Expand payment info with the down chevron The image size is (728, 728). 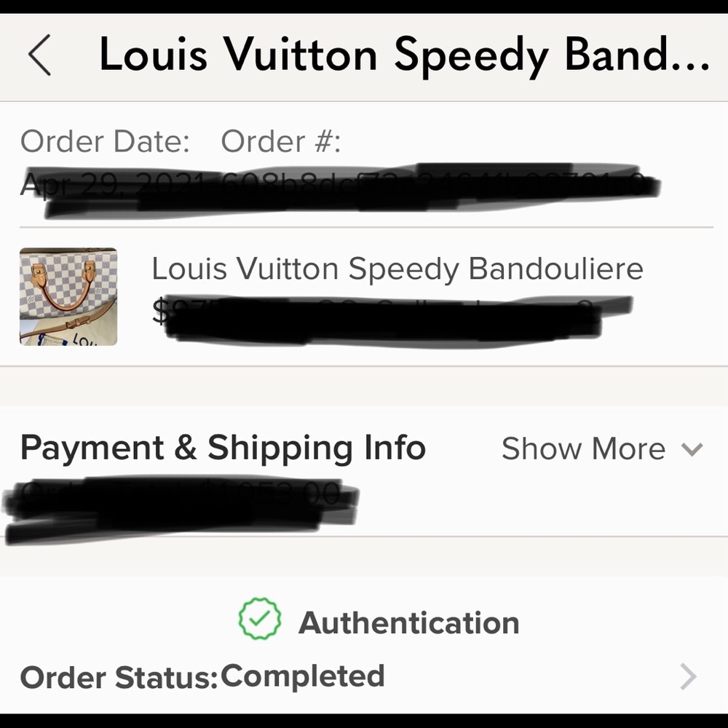coord(692,449)
